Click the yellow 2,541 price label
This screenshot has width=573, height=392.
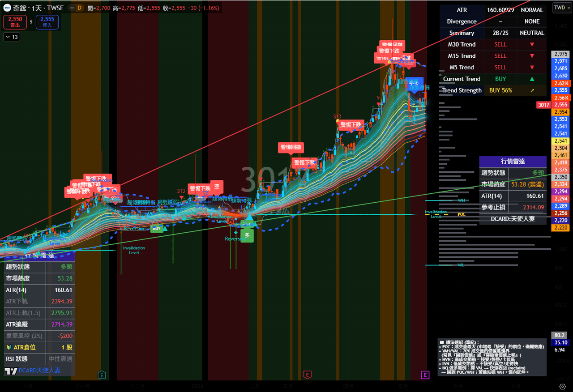(x=560, y=141)
